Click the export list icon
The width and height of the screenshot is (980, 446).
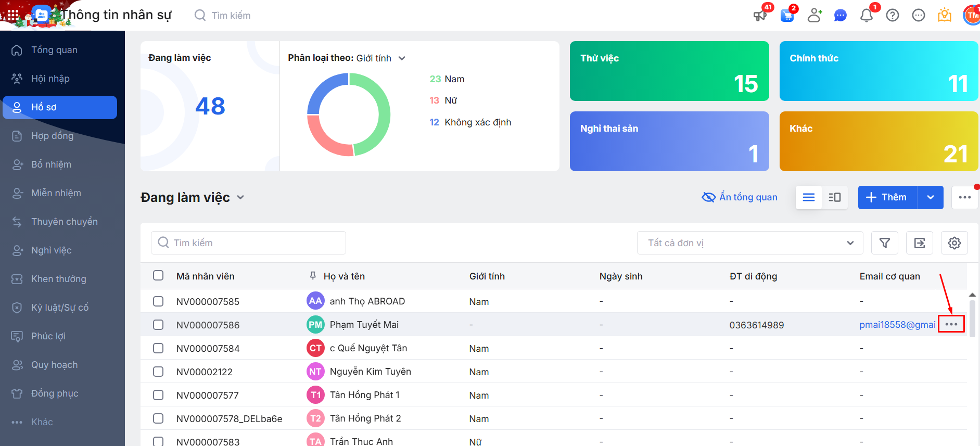tap(919, 243)
